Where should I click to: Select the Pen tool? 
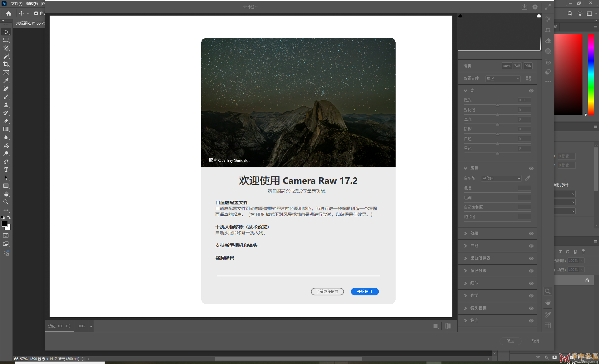pos(6,161)
